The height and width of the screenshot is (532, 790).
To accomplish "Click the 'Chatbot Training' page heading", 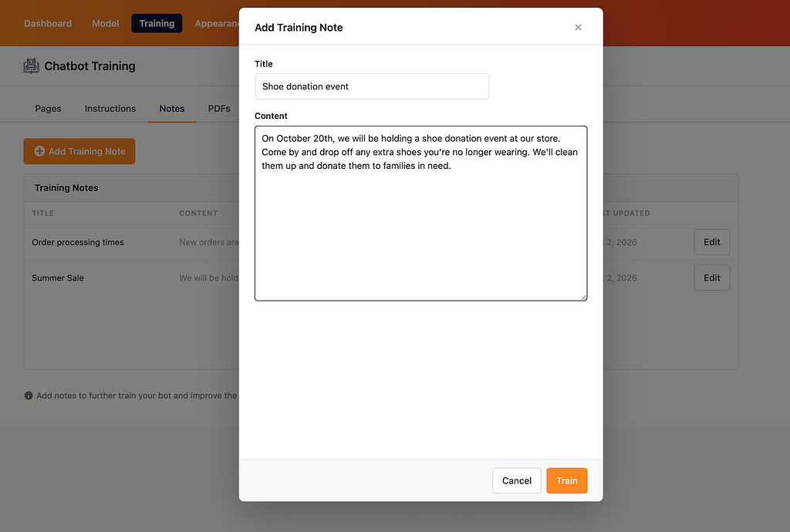I will tap(89, 66).
